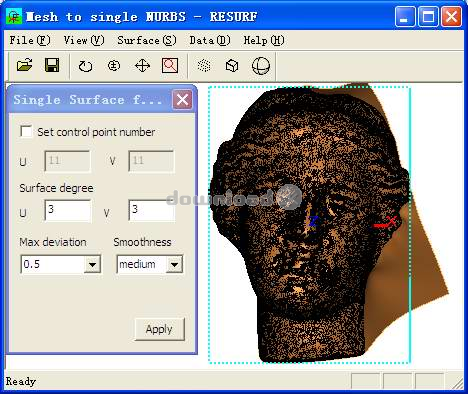Open file with the folder icon
The width and height of the screenshot is (468, 394).
(25, 65)
